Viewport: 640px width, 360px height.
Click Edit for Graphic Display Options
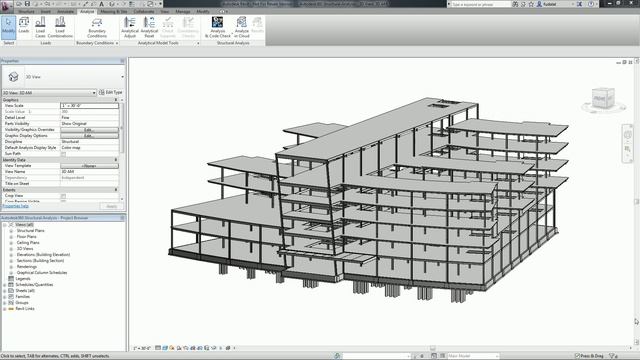pos(89,136)
